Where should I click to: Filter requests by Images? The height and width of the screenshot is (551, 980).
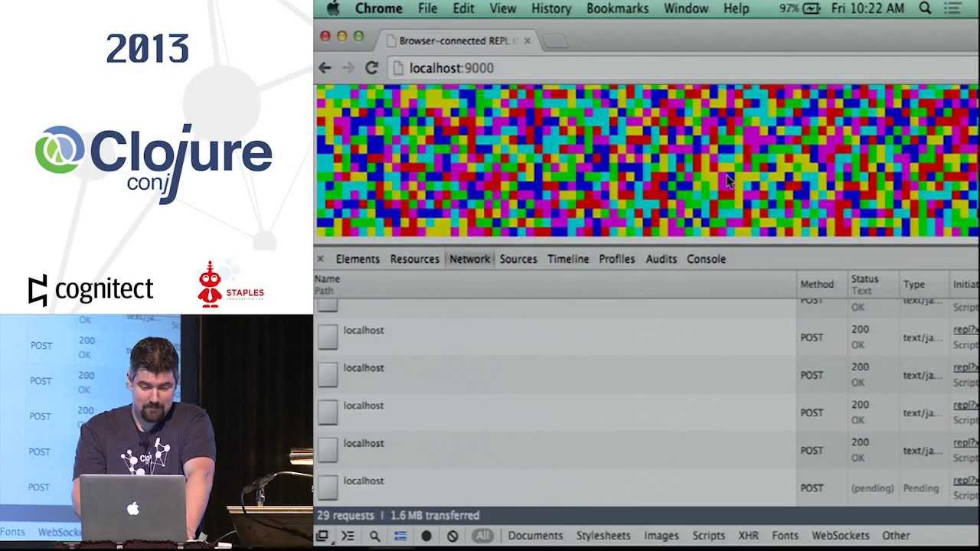click(661, 536)
